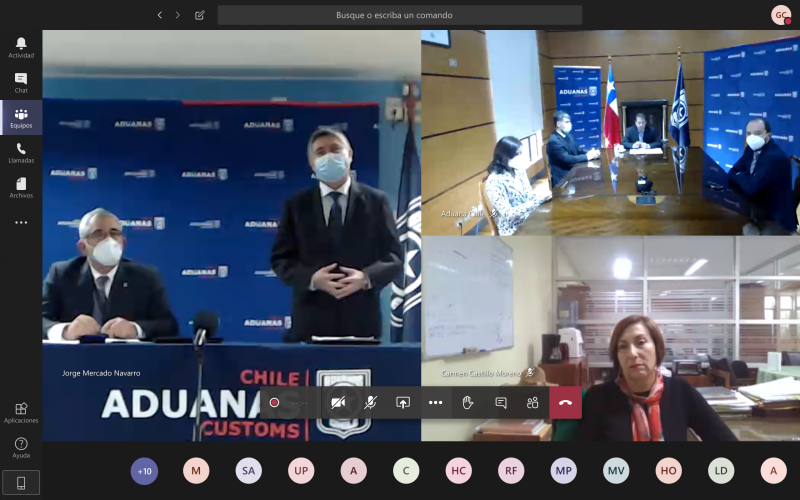Show more apps via sidebar ellipsis
Image resolution: width=800 pixels, height=500 pixels.
(x=21, y=222)
